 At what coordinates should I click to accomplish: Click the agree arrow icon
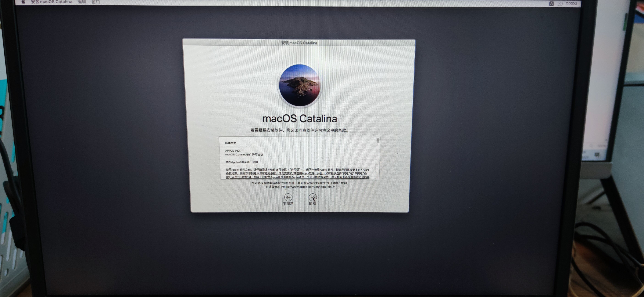[312, 197]
